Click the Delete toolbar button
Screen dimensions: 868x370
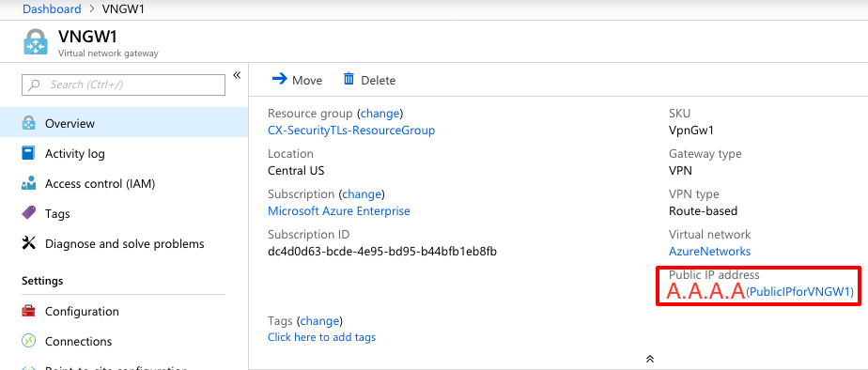[369, 80]
